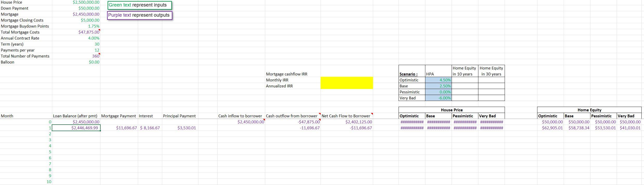Click Cash outflow value -$47,875.00
This screenshot has height=185, width=644.
click(x=309, y=122)
